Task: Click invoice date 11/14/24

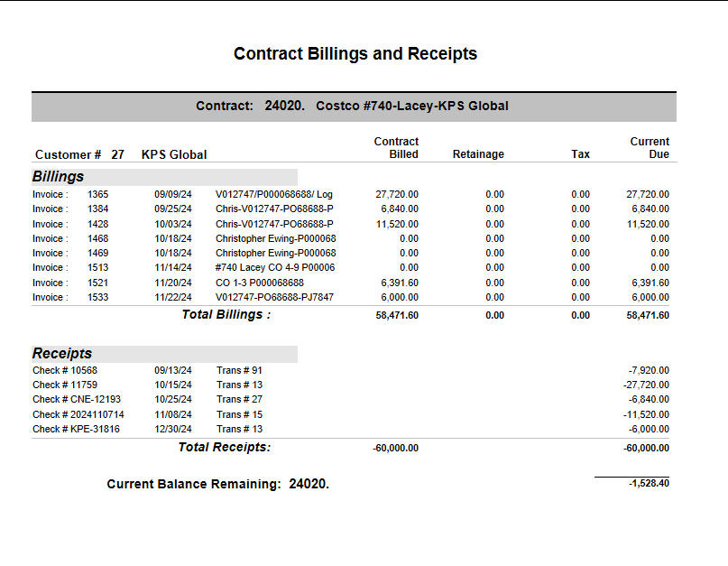Action: pos(172,267)
